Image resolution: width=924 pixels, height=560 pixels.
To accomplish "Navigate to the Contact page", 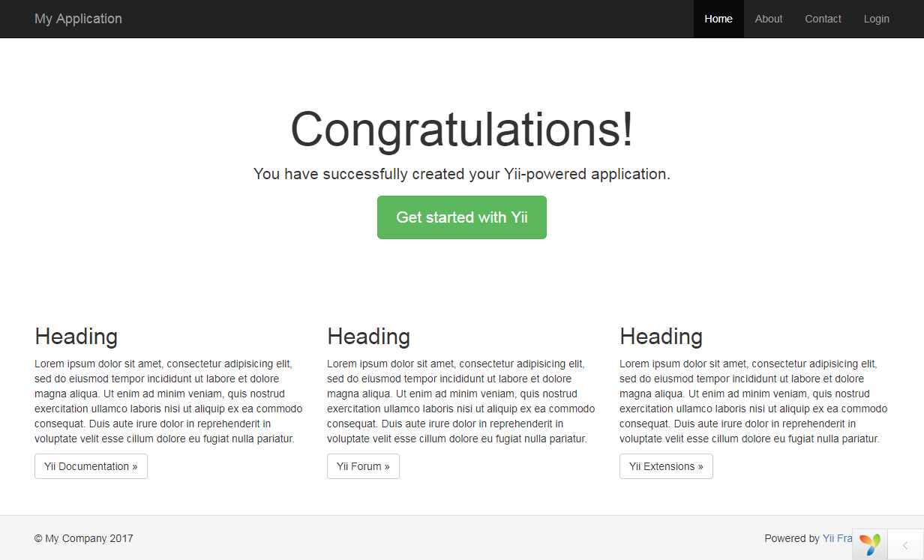I will coord(823,19).
